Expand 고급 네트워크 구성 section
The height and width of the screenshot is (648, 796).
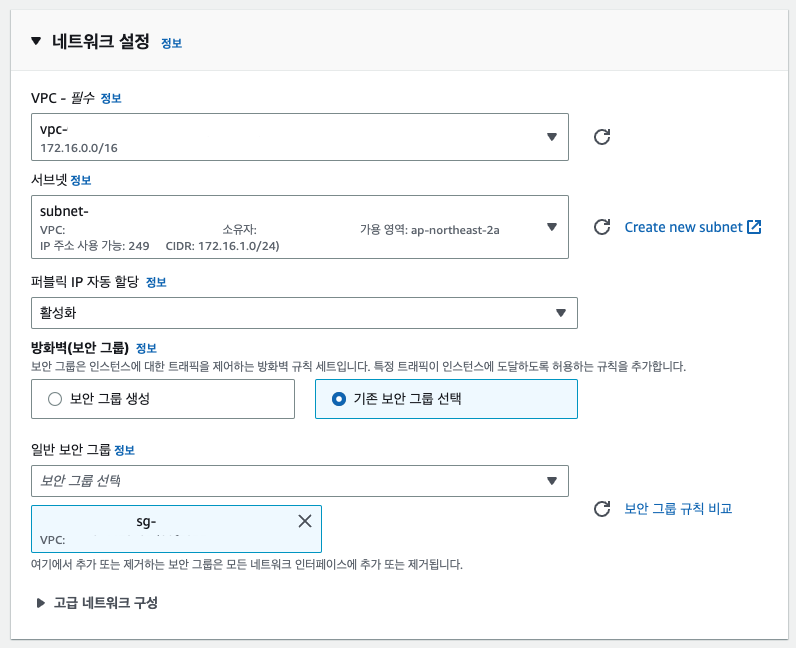[40, 603]
